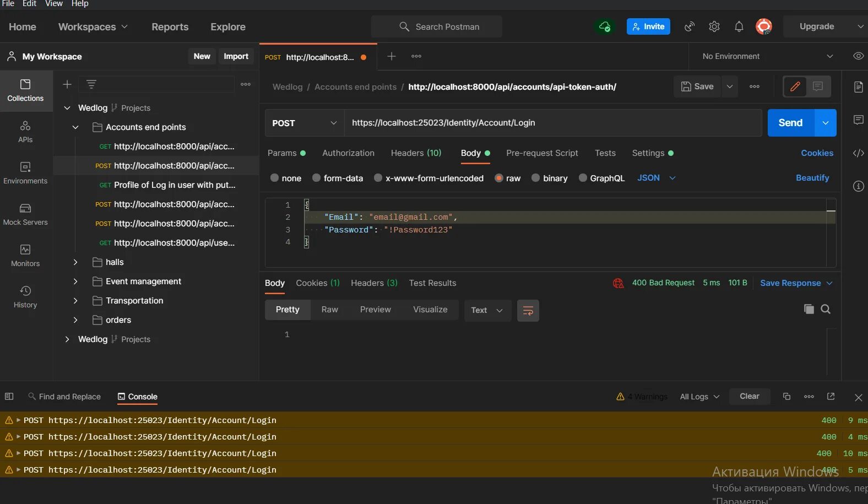
Task: Toggle response line wrap button
Action: click(x=528, y=311)
